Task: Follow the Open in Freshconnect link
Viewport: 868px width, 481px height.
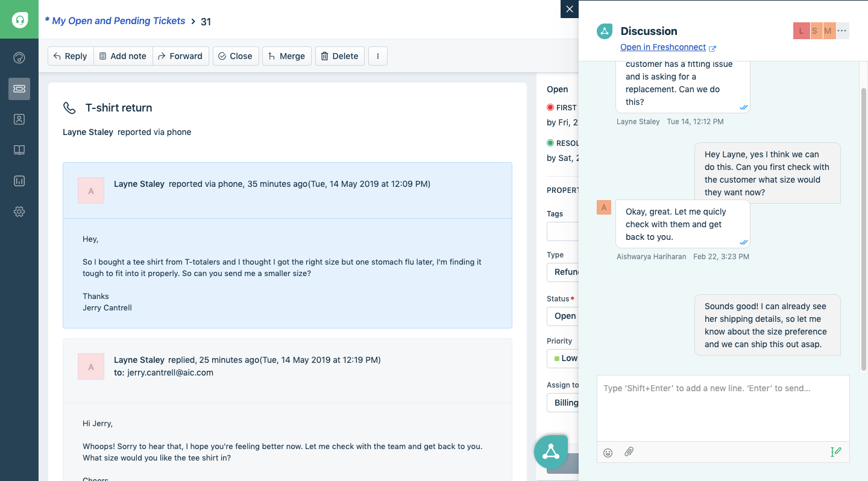Action: click(663, 47)
